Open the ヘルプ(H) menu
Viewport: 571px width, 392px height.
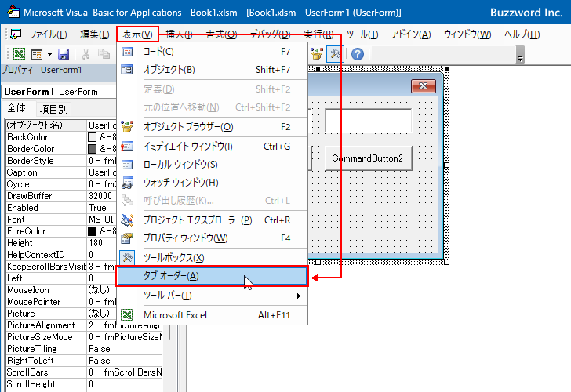[x=522, y=34]
